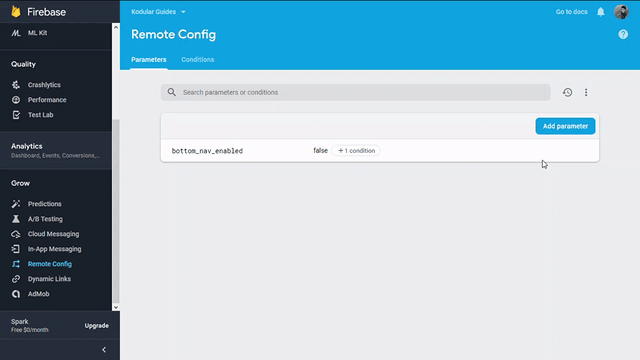Open In-App Messaging page
The image size is (640, 360).
54,249
